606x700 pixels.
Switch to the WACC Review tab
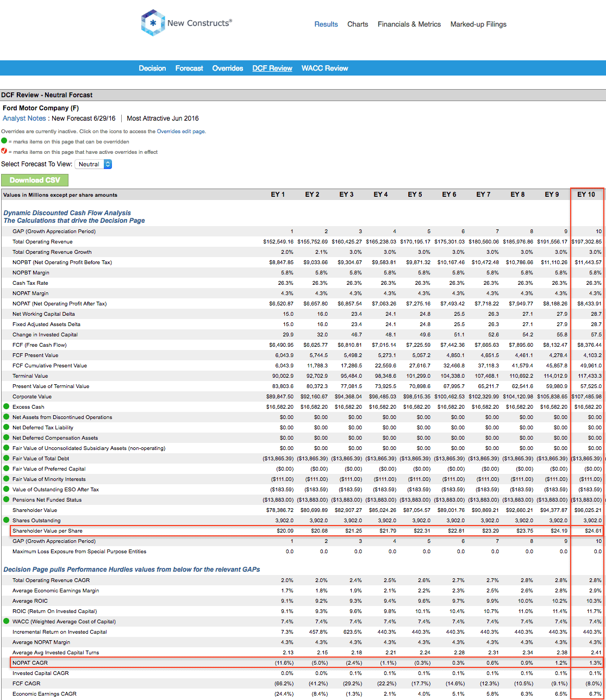325,68
